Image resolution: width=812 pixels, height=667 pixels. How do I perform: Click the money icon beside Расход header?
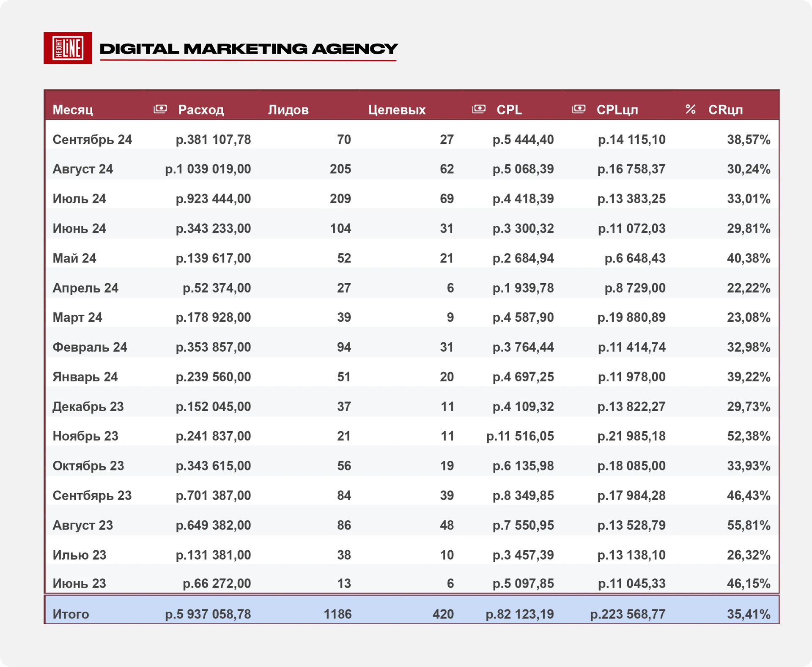pos(160,109)
